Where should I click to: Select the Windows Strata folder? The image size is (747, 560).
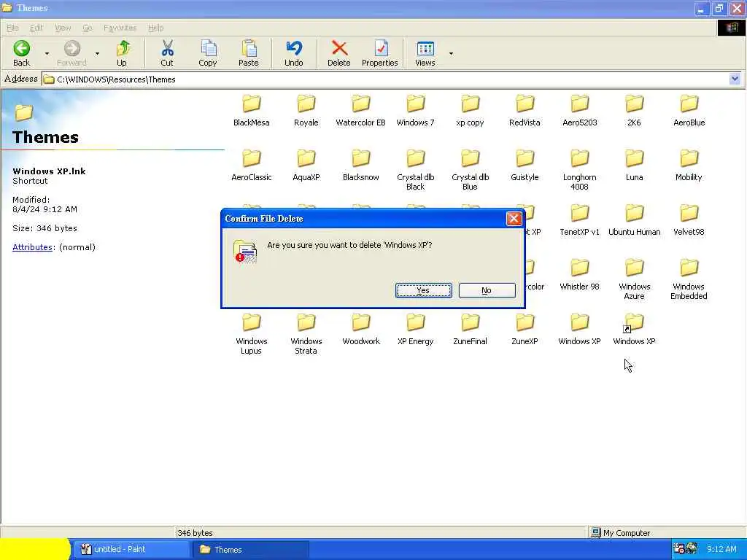coord(306,334)
